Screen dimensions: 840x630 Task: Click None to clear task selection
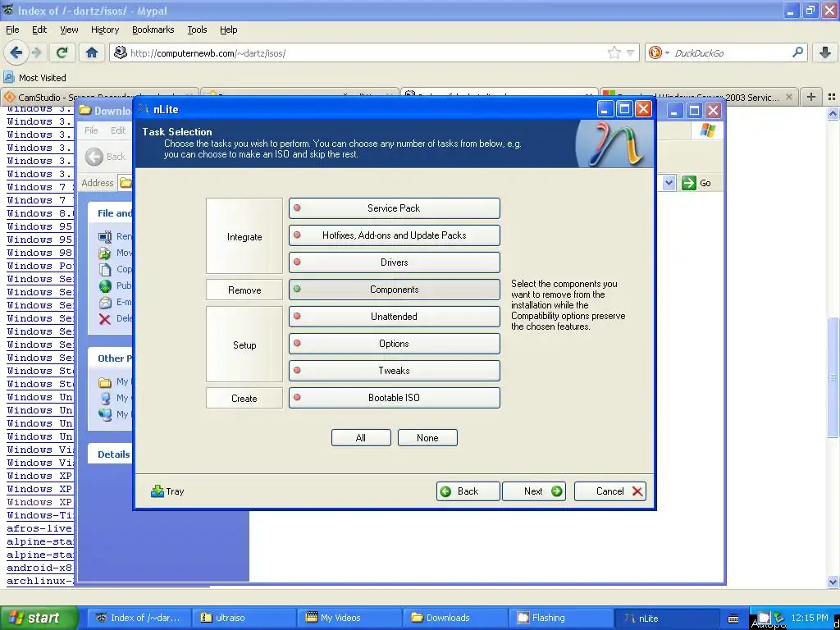(x=427, y=438)
